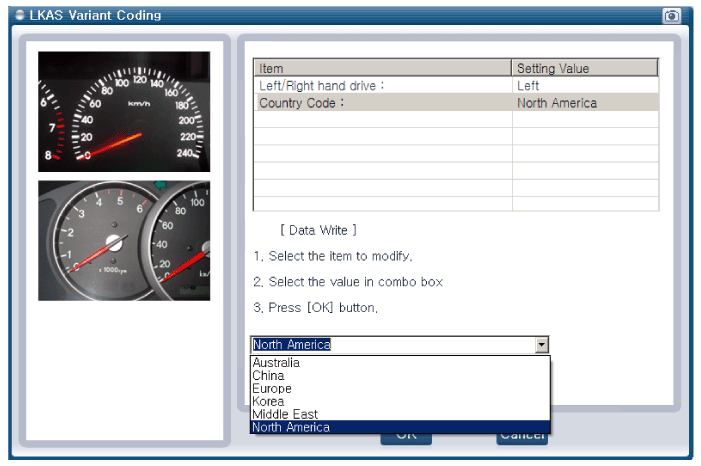Click the LKAS Variant Coding title bar icon
The image size is (701, 466).
click(x=19, y=15)
